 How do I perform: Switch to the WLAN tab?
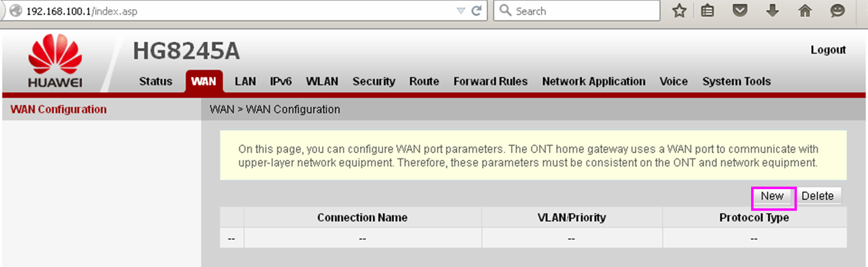322,81
